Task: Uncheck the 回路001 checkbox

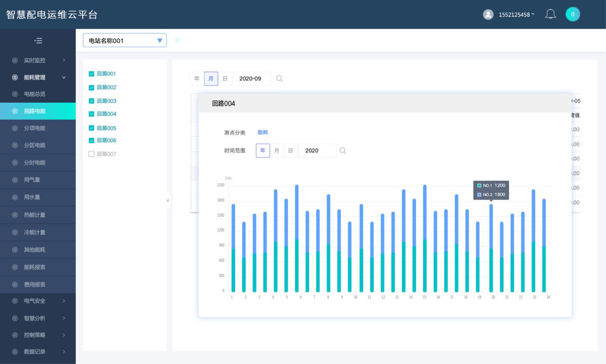Action: point(91,74)
